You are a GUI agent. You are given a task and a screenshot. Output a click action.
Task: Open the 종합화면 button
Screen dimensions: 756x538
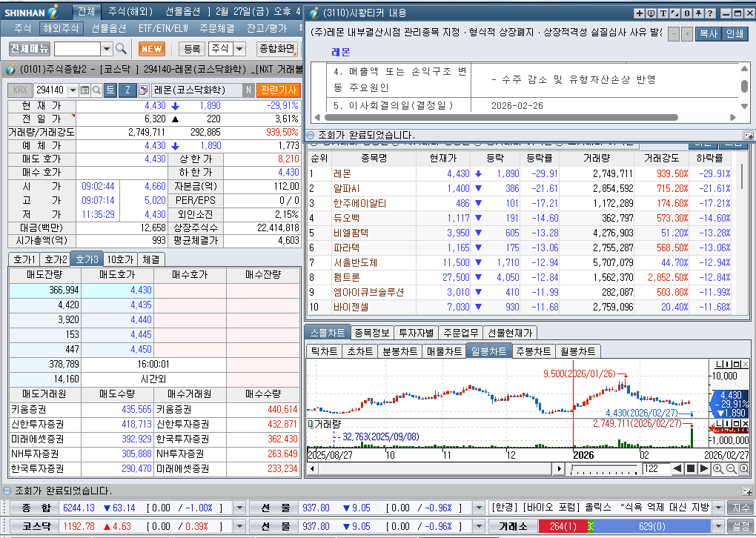click(276, 49)
